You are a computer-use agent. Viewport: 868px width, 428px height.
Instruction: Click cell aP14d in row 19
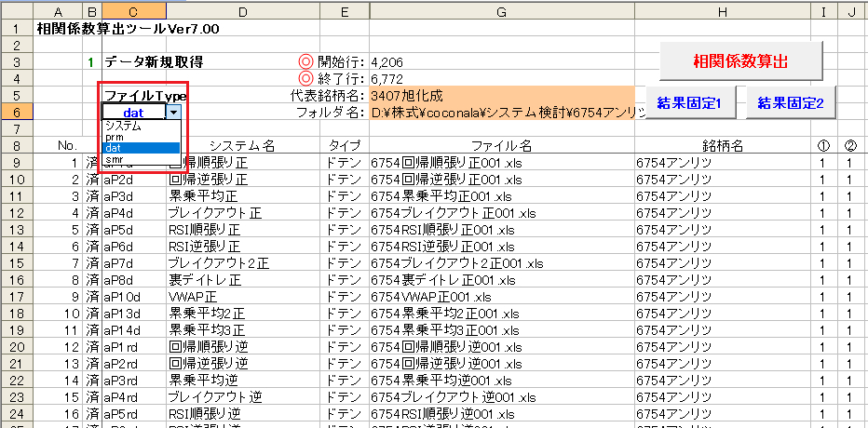click(134, 330)
